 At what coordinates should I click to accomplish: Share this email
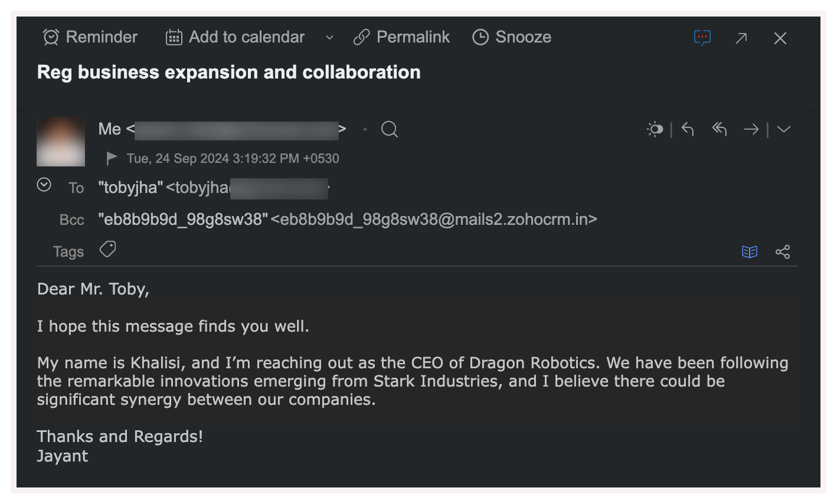click(783, 252)
